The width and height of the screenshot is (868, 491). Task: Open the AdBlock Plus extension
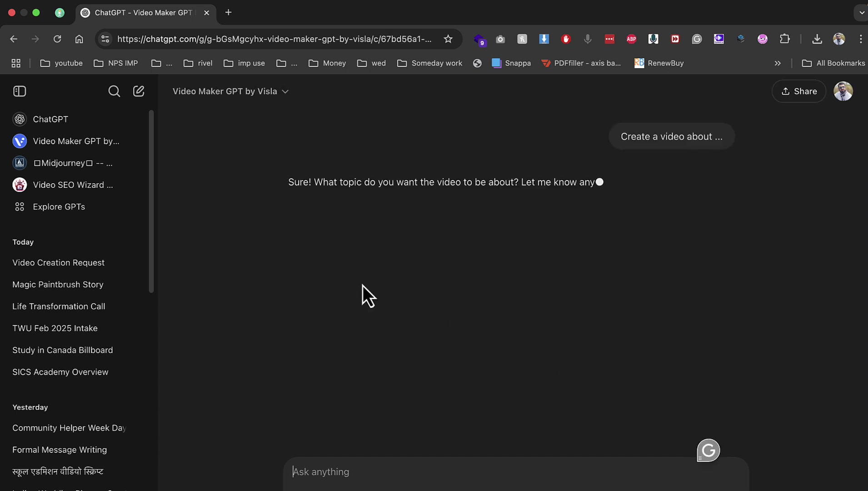pos(631,39)
